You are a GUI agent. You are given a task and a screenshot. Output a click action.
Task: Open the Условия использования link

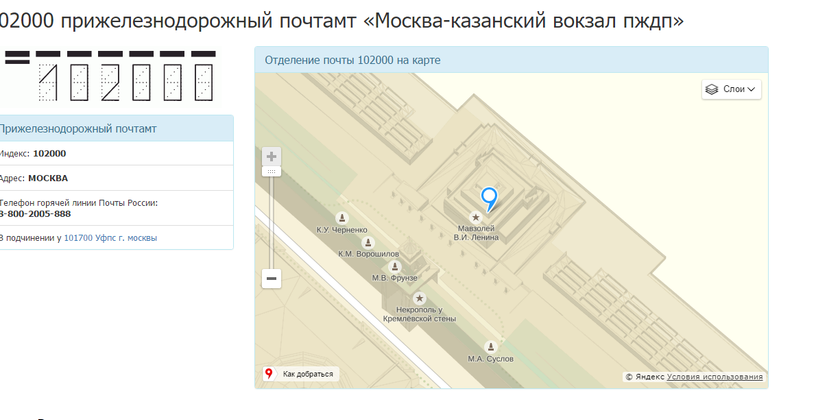tap(714, 377)
